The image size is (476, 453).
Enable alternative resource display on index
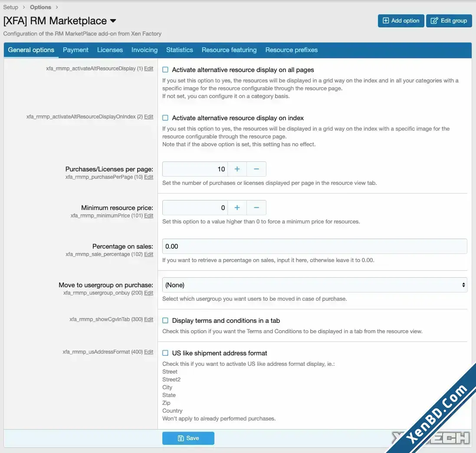tap(165, 118)
